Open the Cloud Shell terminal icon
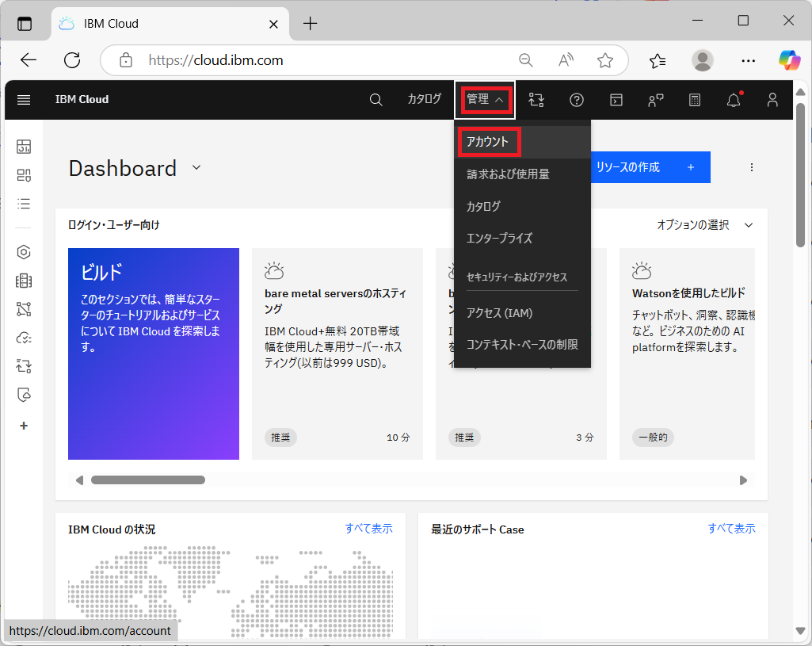812x646 pixels. point(616,100)
